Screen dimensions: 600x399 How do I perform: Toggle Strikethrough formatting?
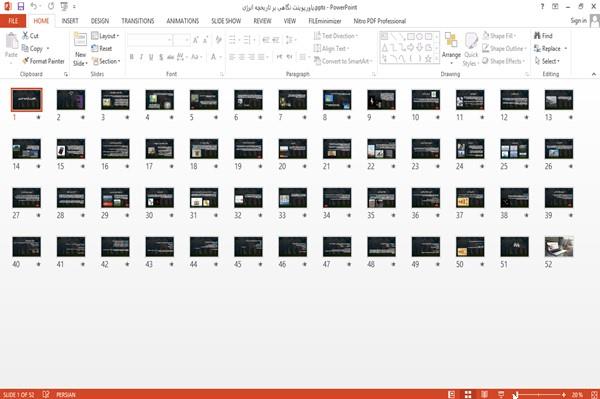[171, 57]
